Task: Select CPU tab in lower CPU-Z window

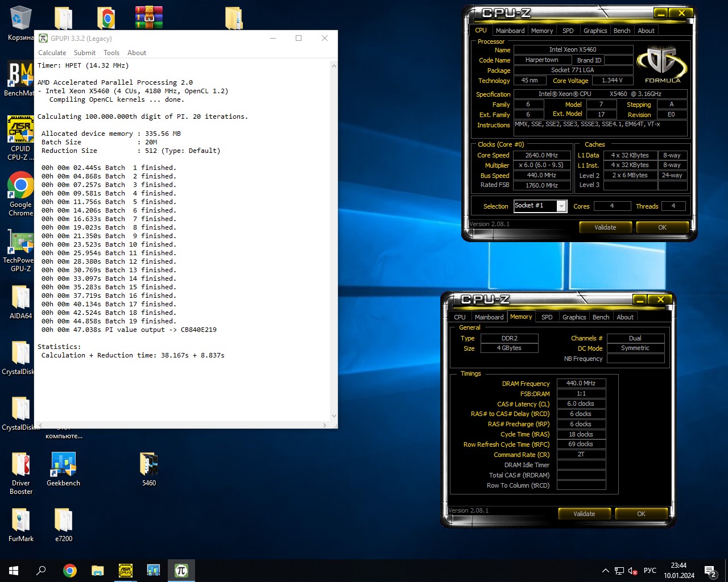Action: pyautogui.click(x=460, y=317)
